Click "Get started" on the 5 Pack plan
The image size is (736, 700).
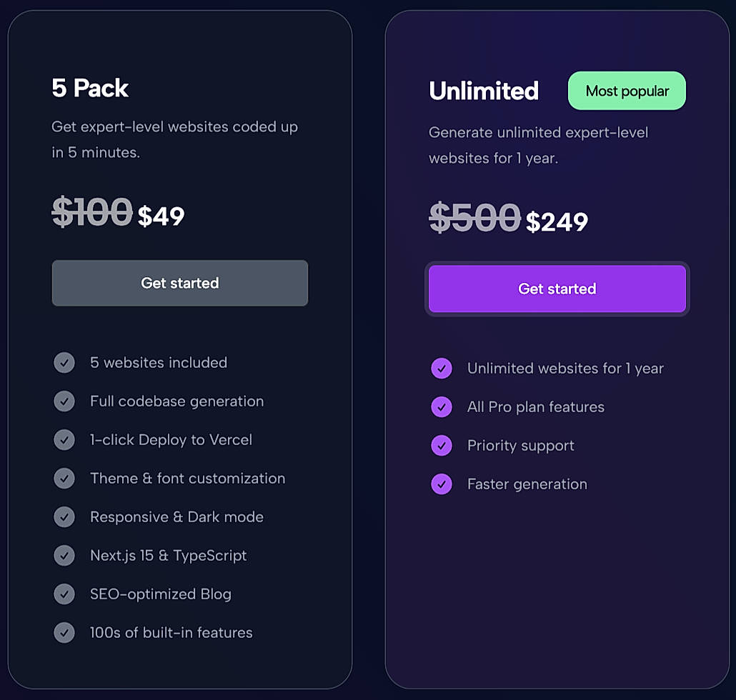[179, 283]
